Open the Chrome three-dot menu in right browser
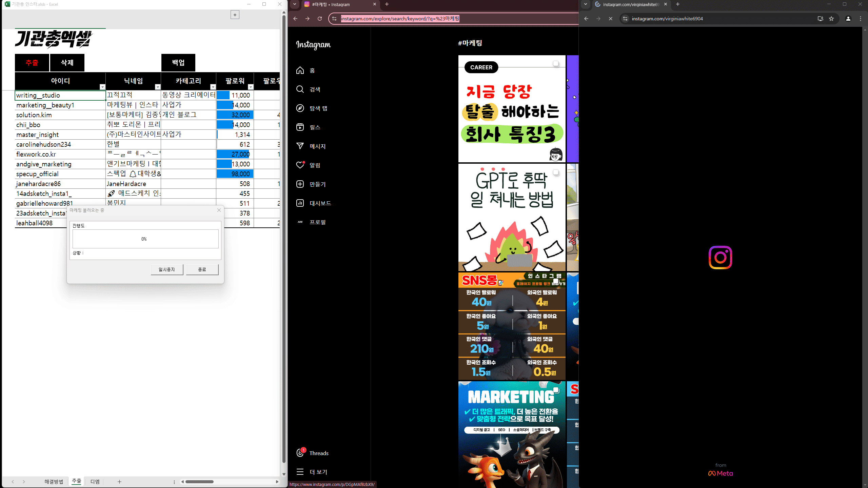 pos(861,19)
